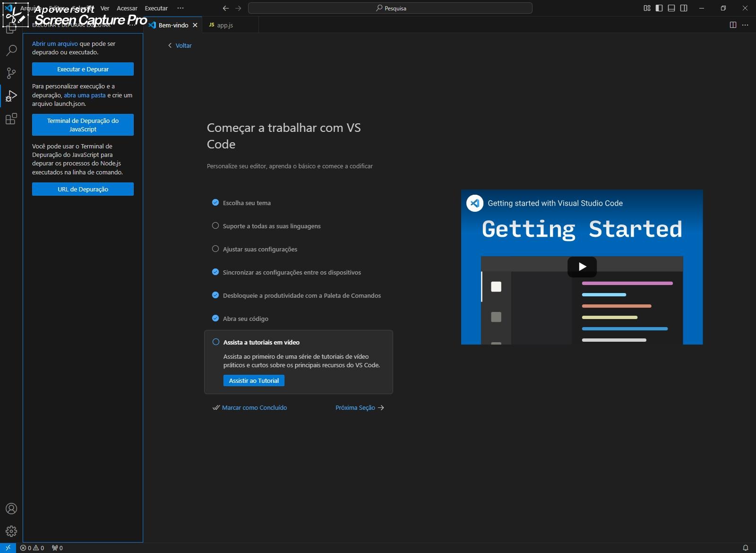Open editor More Actions ellipsis
Screen dimensions: 756x553
pyautogui.click(x=745, y=25)
